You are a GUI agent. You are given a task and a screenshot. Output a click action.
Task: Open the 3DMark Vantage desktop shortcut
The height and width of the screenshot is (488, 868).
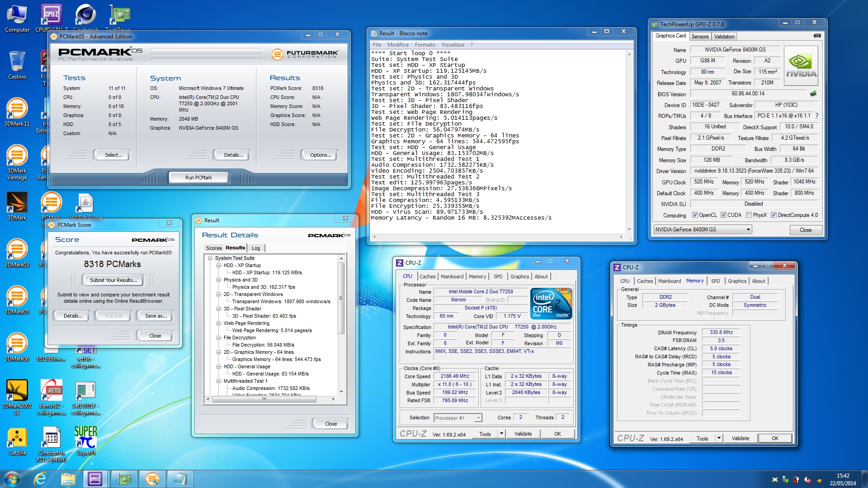17,163
